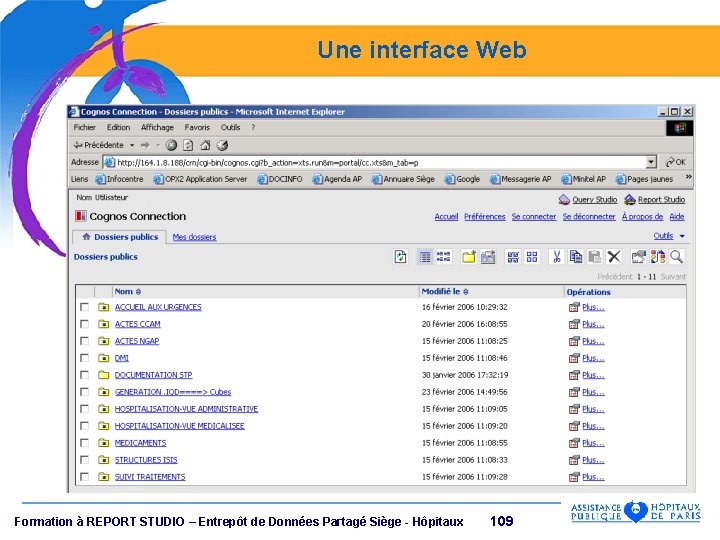Check the ACTES CCAM checkbox
Image resolution: width=720 pixels, height=540 pixels.
(84, 324)
